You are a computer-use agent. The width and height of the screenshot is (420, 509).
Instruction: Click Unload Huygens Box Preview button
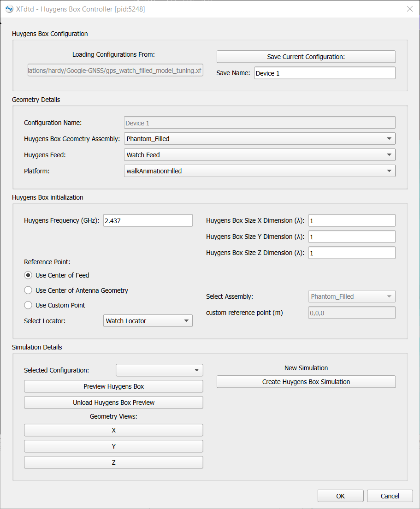click(x=113, y=402)
